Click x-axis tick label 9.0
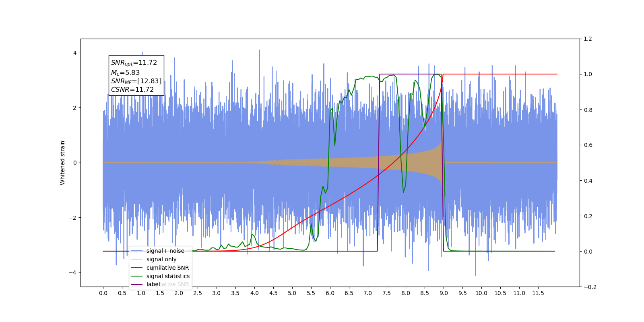The height and width of the screenshot is (322, 644). point(444,293)
